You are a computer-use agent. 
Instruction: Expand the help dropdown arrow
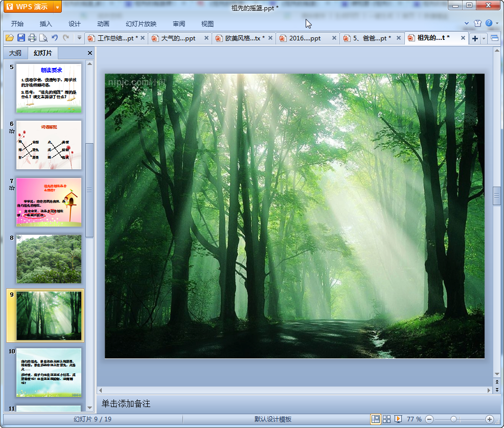[497, 23]
